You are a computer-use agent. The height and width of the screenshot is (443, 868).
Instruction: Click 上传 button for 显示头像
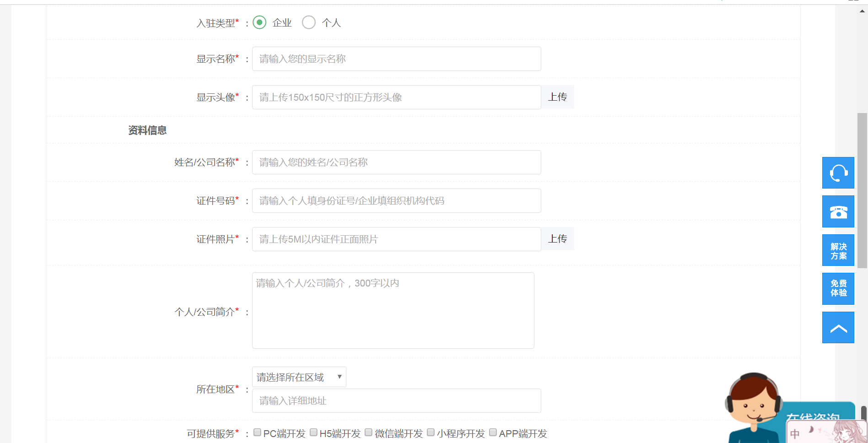pyautogui.click(x=557, y=97)
